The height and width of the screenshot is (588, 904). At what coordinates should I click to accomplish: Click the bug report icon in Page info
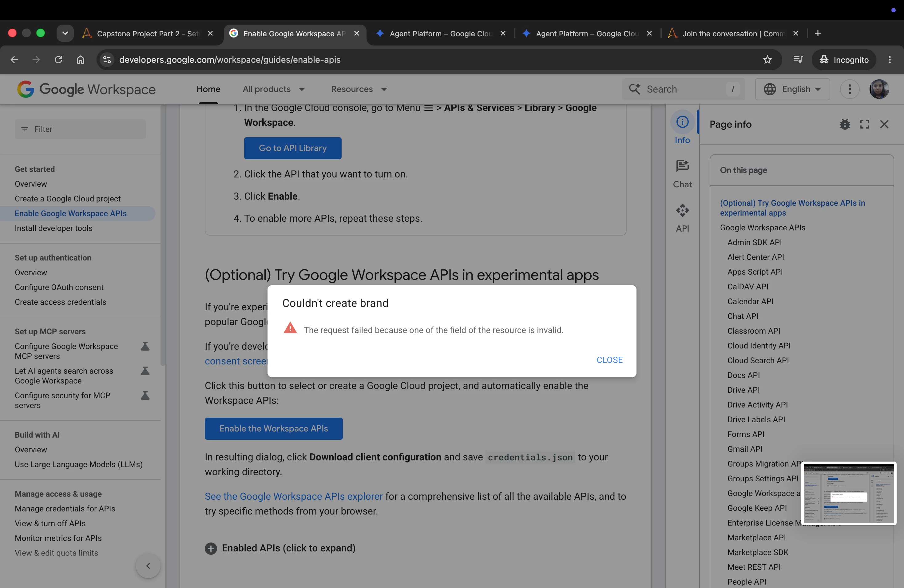coord(845,124)
